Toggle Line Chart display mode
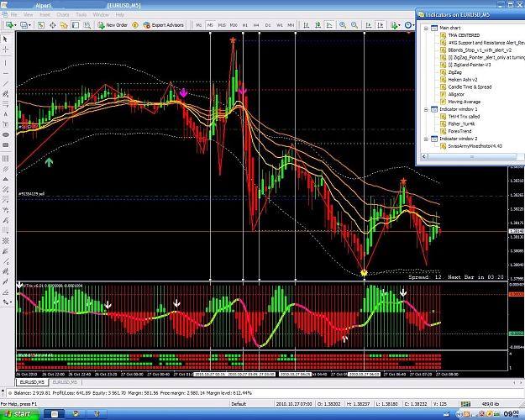525x420 pixels. click(x=329, y=25)
